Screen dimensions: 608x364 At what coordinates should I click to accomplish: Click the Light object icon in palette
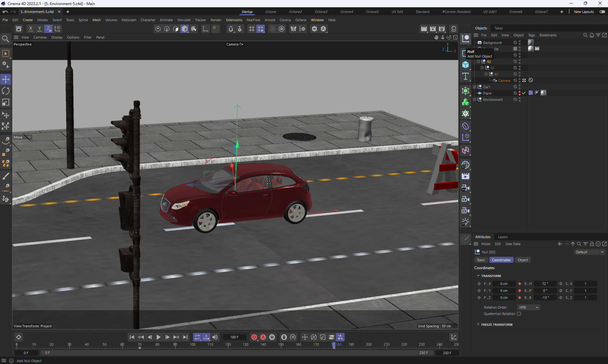click(465, 222)
